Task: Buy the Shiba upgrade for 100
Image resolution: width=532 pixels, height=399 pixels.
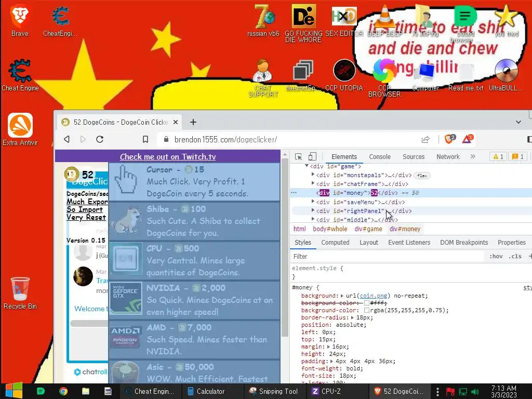Action: pos(194,221)
